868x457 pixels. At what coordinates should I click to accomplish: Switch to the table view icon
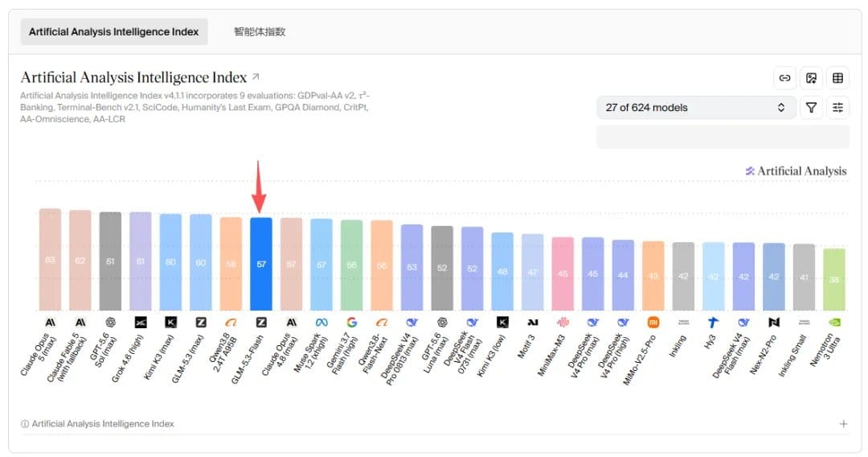click(x=837, y=78)
